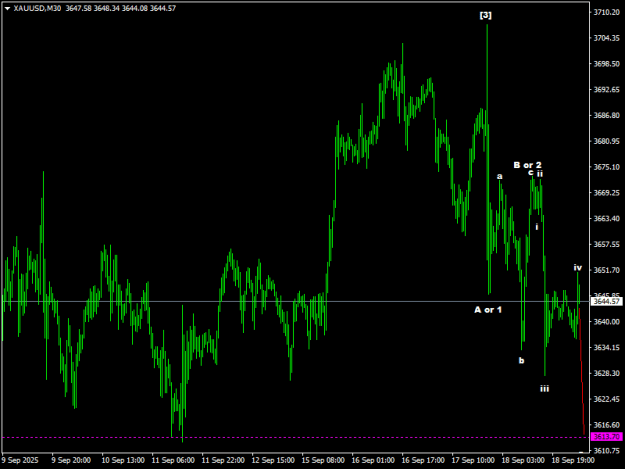Viewport: 625px width, 469px height.
Task: Click the OHLC values 3647.58 3648.34 header
Action: point(120,8)
